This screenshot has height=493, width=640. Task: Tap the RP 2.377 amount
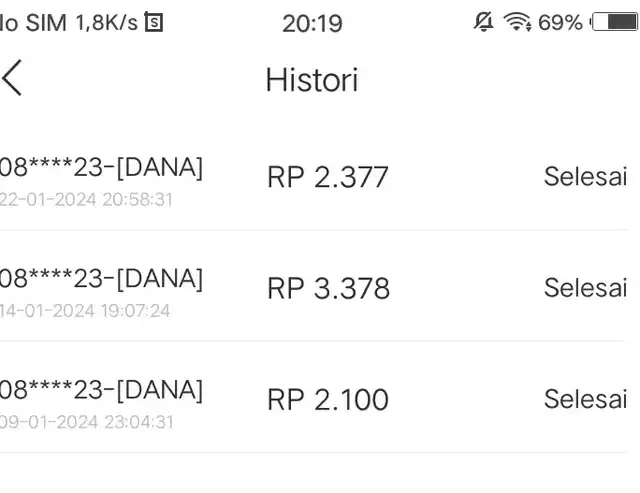click(x=328, y=177)
